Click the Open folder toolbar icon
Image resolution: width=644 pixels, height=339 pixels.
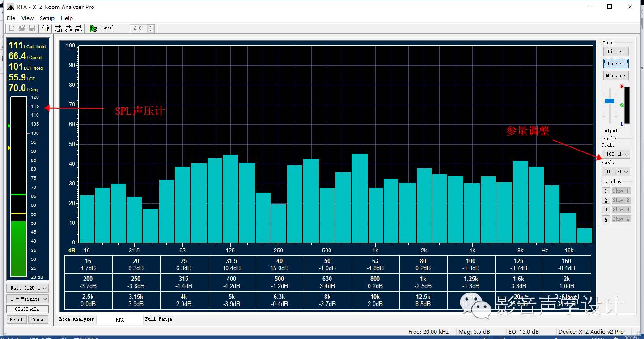(22, 28)
